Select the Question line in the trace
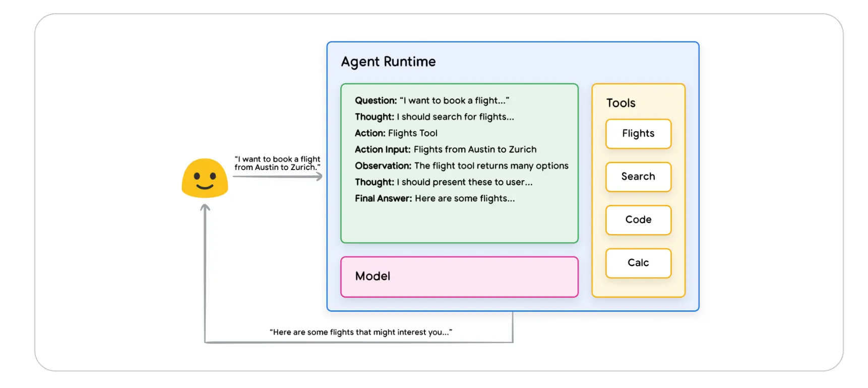 (431, 100)
